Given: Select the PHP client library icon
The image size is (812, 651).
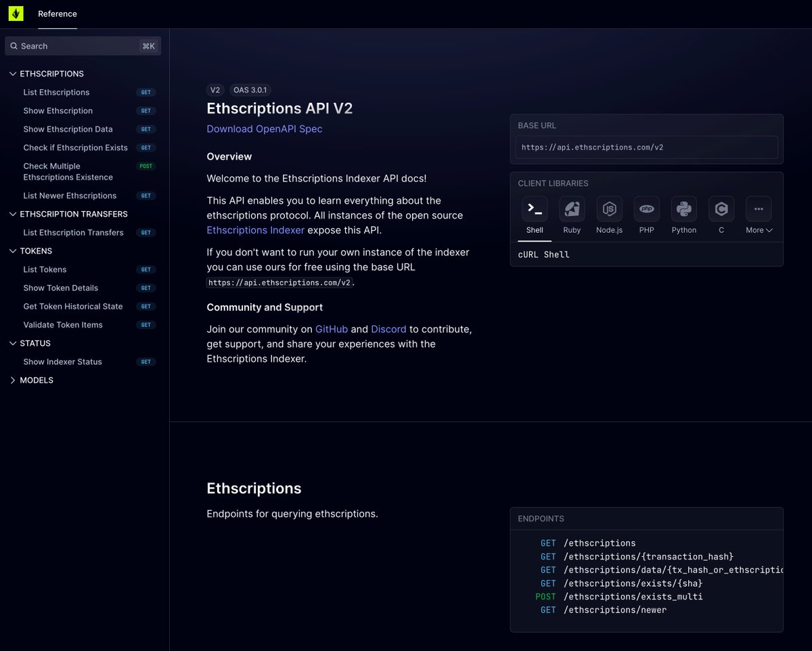Looking at the screenshot, I should click(646, 208).
